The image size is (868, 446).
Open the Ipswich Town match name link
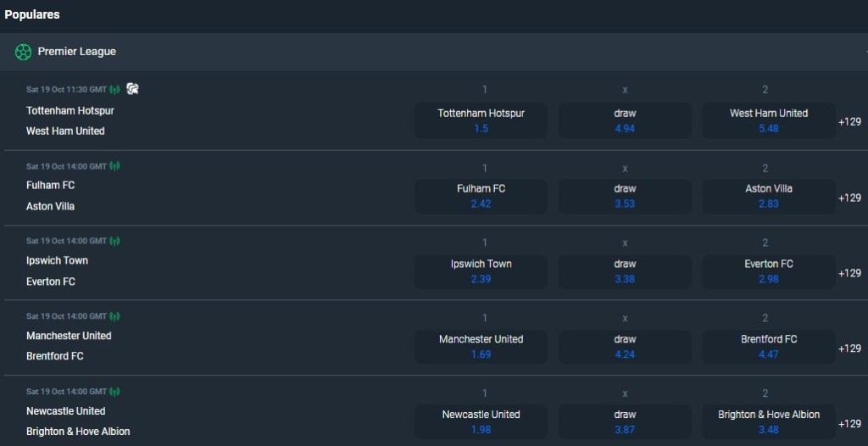(57, 260)
